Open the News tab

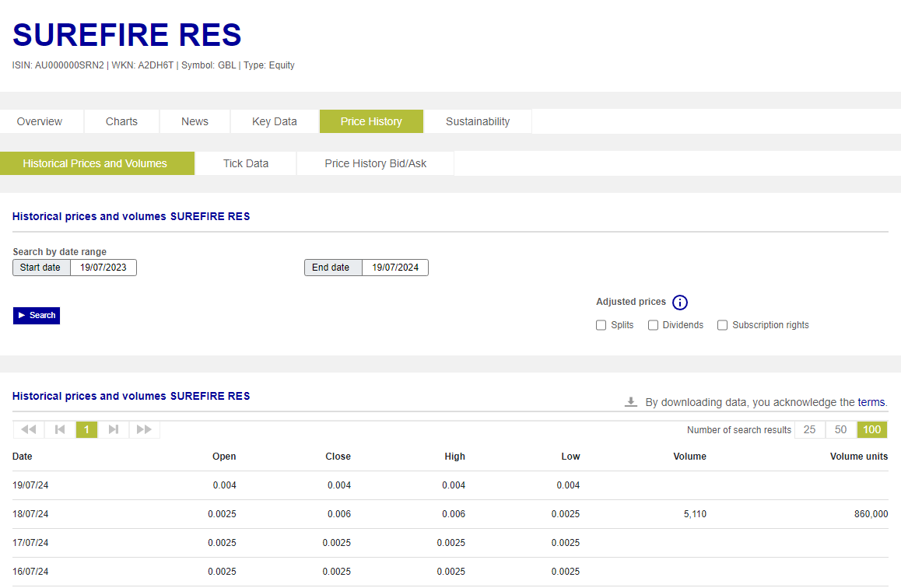(x=195, y=121)
